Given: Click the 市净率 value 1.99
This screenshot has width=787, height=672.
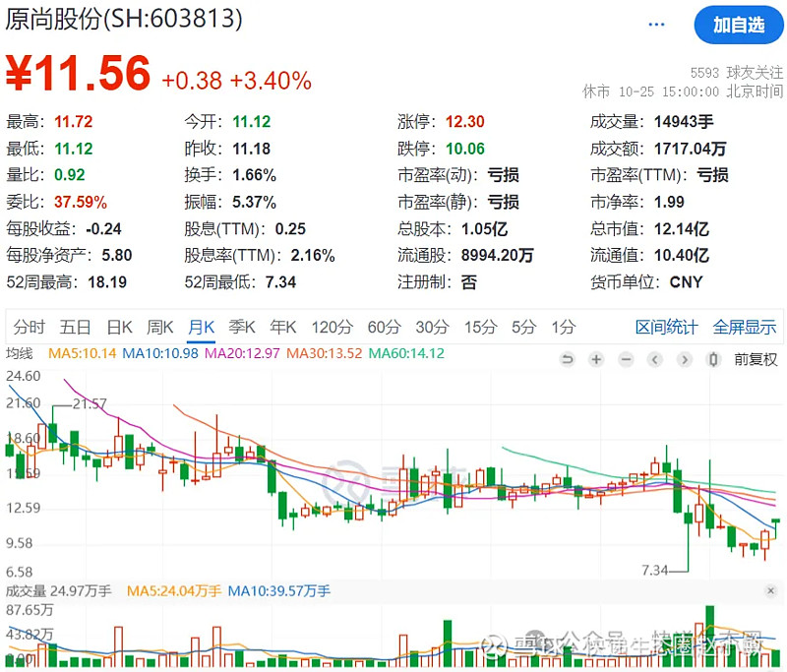Looking at the screenshot, I should pyautogui.click(x=669, y=202).
